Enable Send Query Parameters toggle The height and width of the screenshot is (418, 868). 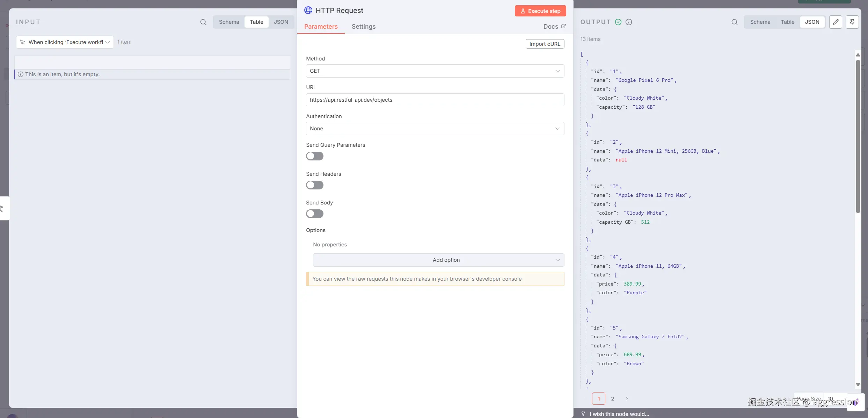(315, 156)
